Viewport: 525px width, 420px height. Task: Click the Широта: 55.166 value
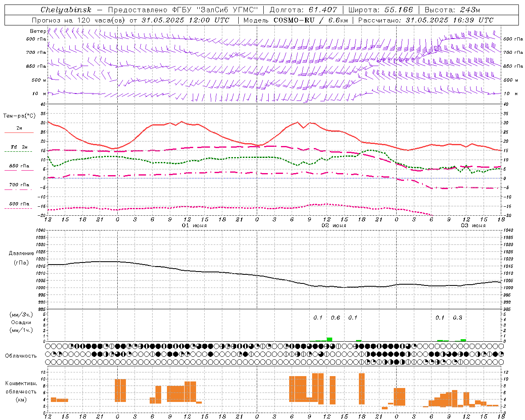click(x=380, y=10)
